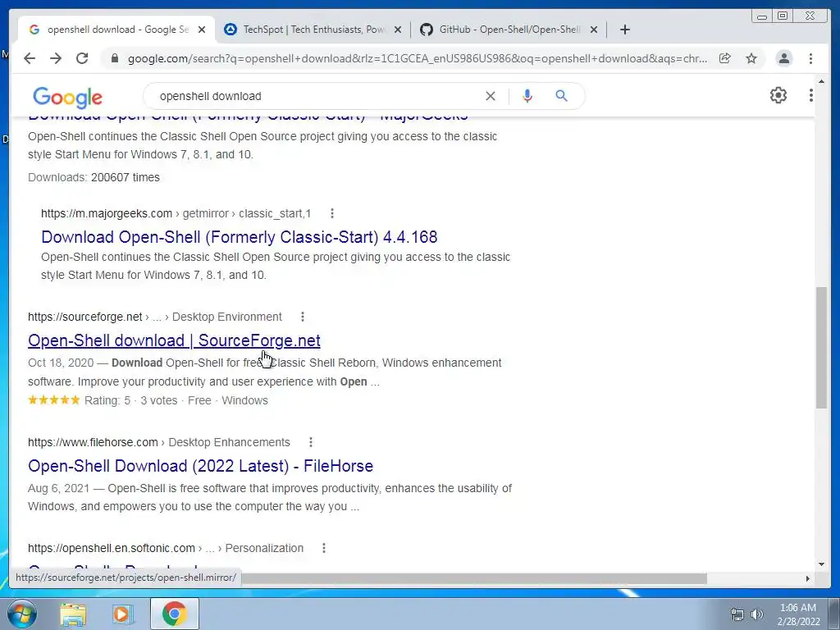This screenshot has width=840, height=630.
Task: Click the m.majorgeeks.com URL breadcrumb
Action: 176,213
